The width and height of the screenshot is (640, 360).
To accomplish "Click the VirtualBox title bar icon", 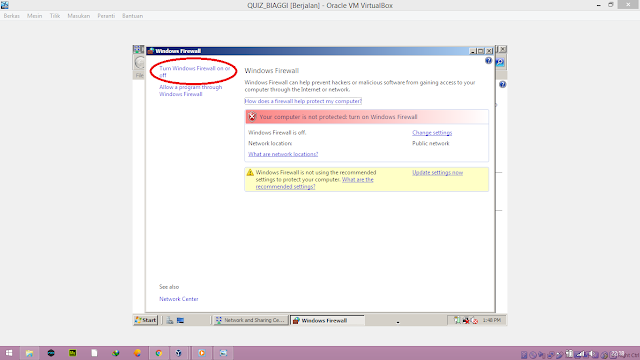I will tap(5, 5).
